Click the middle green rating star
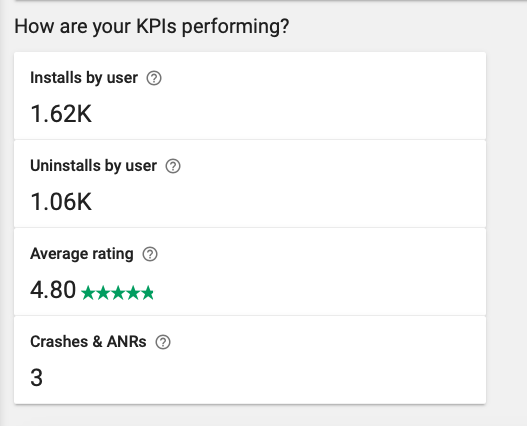Screen dimensions: 527x426 click(x=118, y=293)
